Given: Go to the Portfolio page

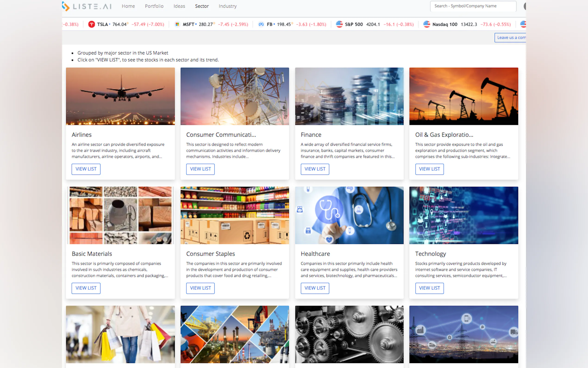Looking at the screenshot, I should [x=154, y=6].
